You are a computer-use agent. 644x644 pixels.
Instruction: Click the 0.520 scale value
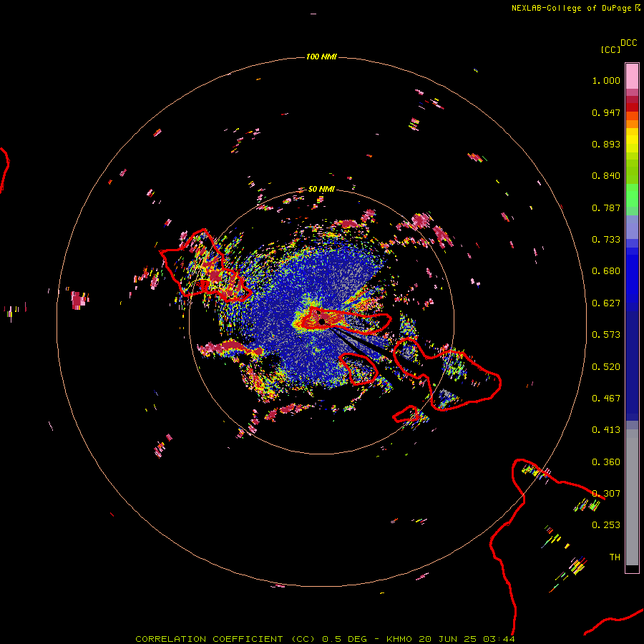606,367
